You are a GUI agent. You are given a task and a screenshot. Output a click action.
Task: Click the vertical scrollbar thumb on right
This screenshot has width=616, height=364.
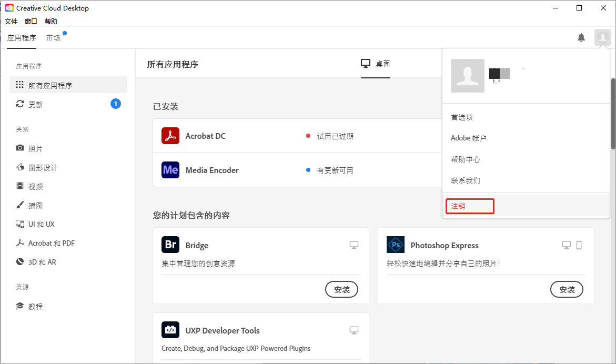[x=613, y=114]
